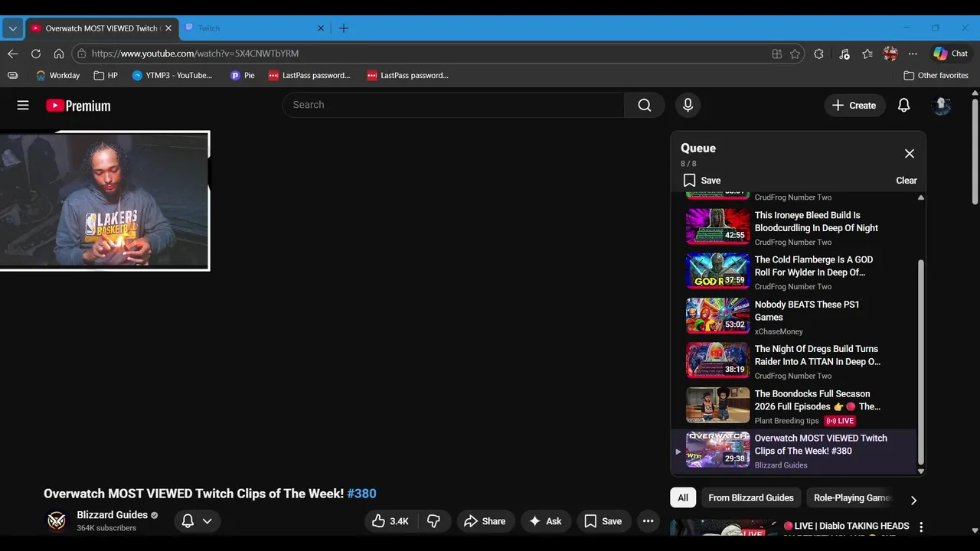This screenshot has height=551, width=980.
Task: Click the LIVE Diablo recommended thumbnail
Action: 724,528
